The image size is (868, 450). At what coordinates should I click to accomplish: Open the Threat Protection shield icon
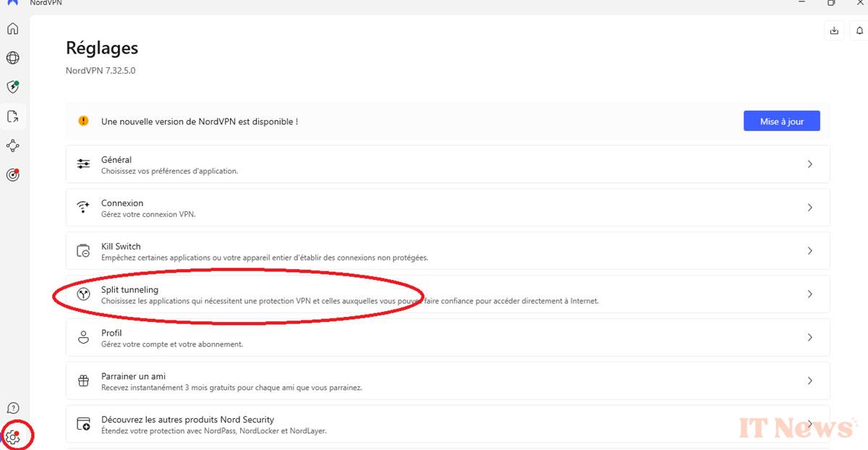pyautogui.click(x=13, y=87)
